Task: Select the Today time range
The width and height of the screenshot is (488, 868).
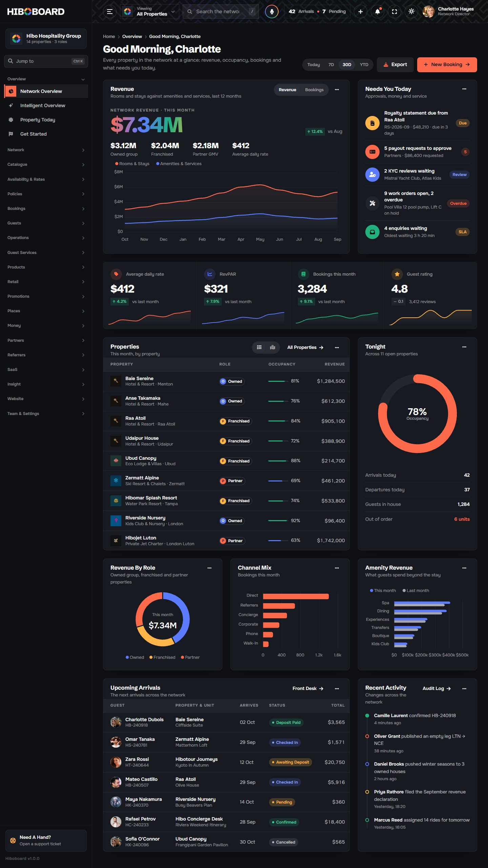Action: pyautogui.click(x=313, y=65)
